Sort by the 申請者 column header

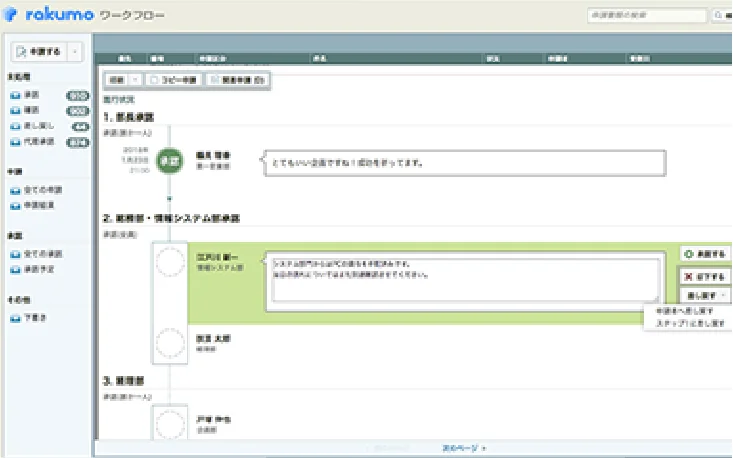point(557,59)
